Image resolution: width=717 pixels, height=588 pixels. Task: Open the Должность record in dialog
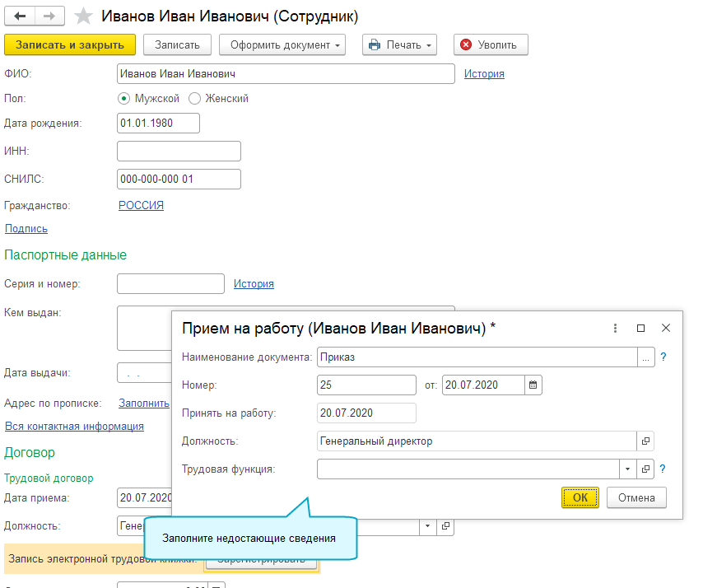pos(645,441)
